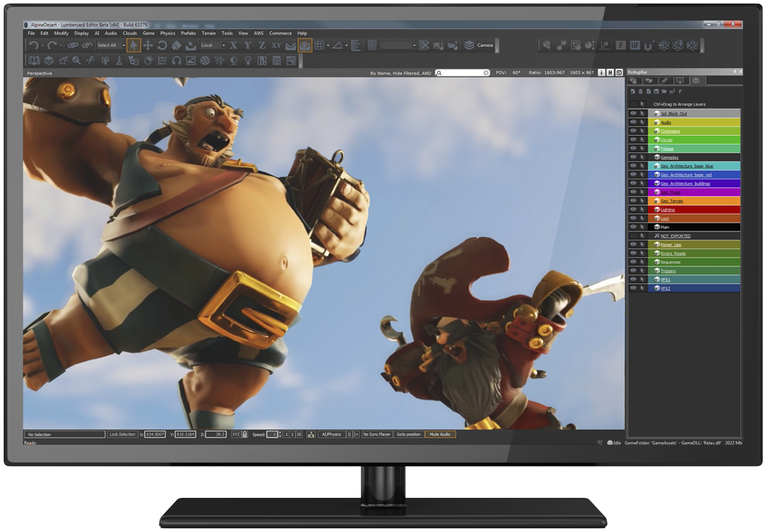The image size is (767, 532).
Task: Click the trash delete layer icon in RollupBar
Action: 640,91
